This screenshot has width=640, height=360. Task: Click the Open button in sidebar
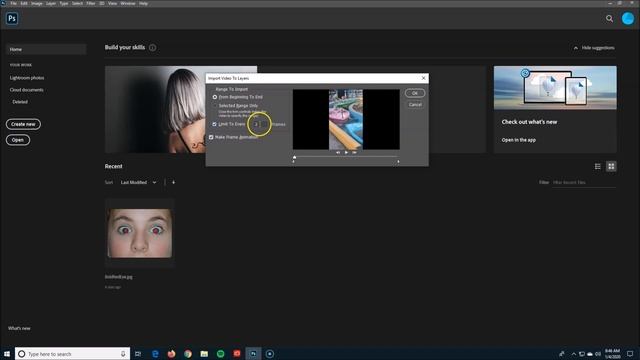[x=18, y=140]
